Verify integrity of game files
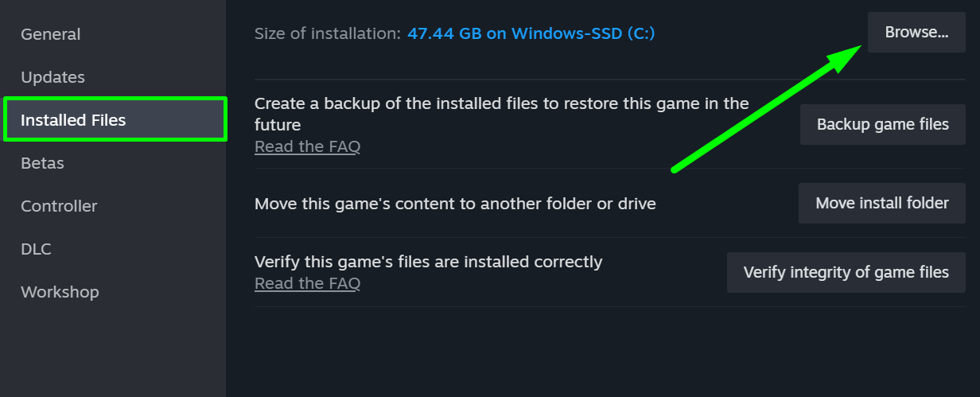Viewport: 980px width, 397px height. click(846, 272)
